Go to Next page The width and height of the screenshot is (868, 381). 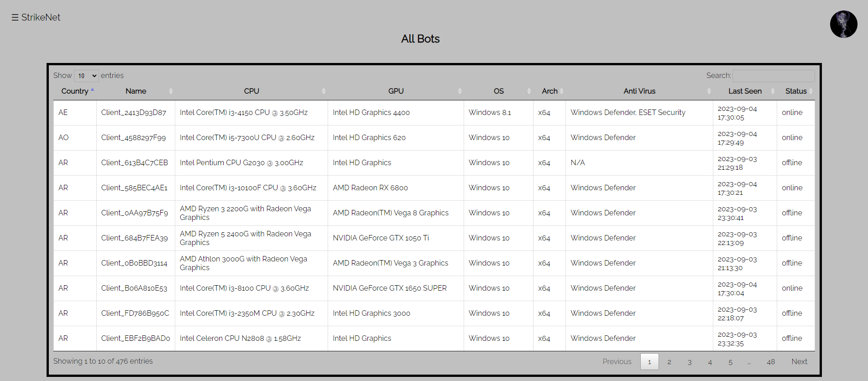[x=799, y=361]
